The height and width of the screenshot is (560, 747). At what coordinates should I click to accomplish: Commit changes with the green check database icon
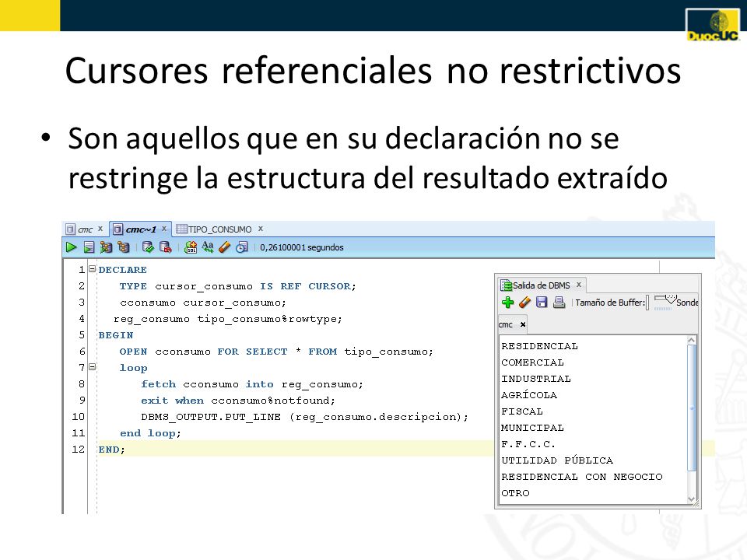click(x=148, y=247)
